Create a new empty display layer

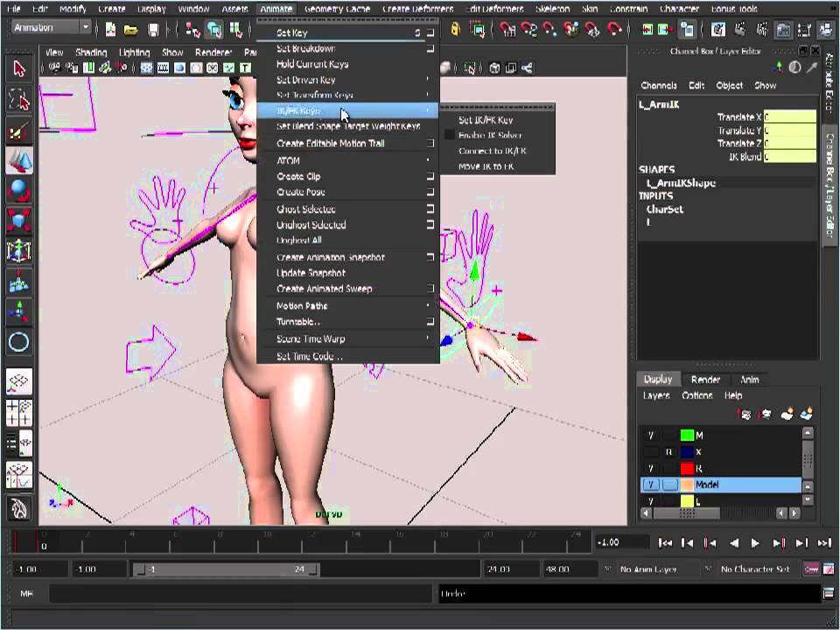click(787, 414)
